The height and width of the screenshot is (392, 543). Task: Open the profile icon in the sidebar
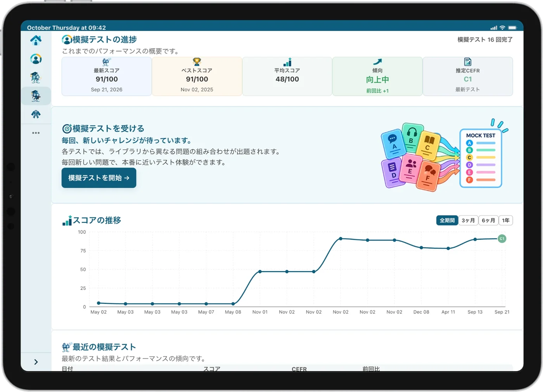[36, 59]
